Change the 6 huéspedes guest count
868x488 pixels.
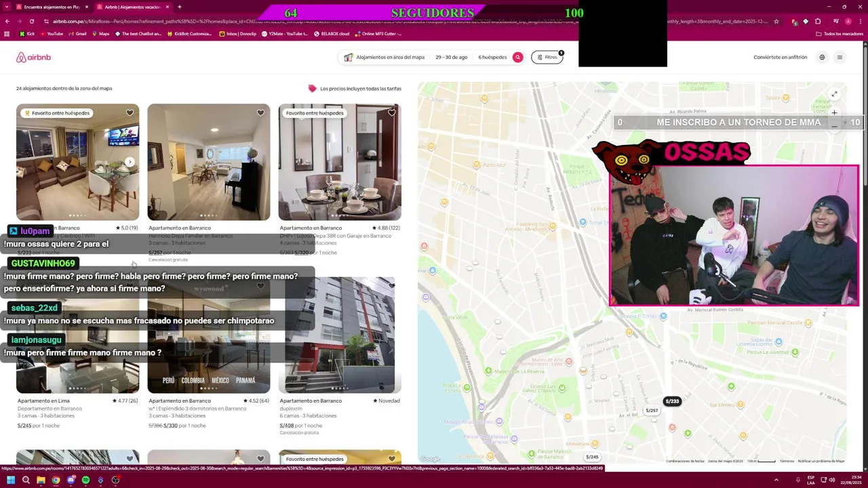(x=492, y=57)
